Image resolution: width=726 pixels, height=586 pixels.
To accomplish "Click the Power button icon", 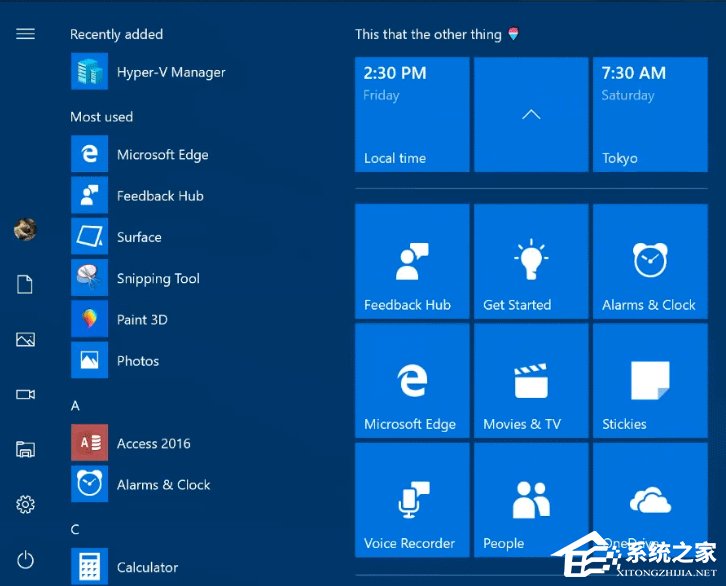I will [25, 560].
